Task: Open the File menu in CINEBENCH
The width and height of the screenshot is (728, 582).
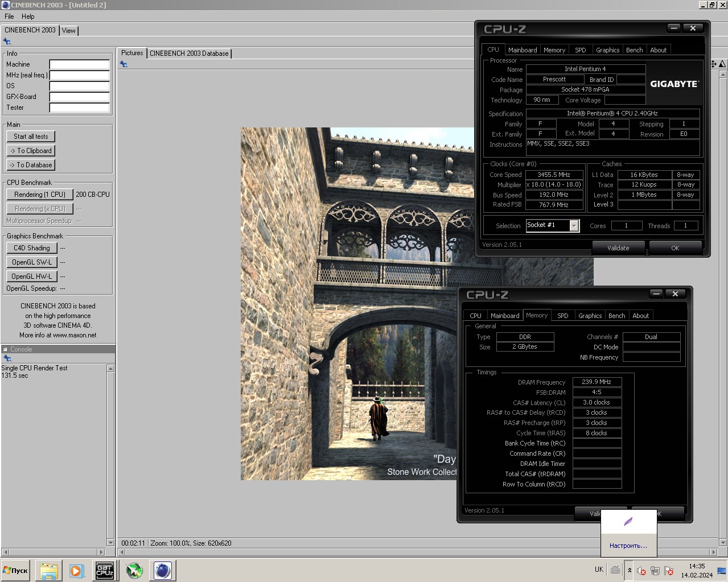Action: (9, 16)
